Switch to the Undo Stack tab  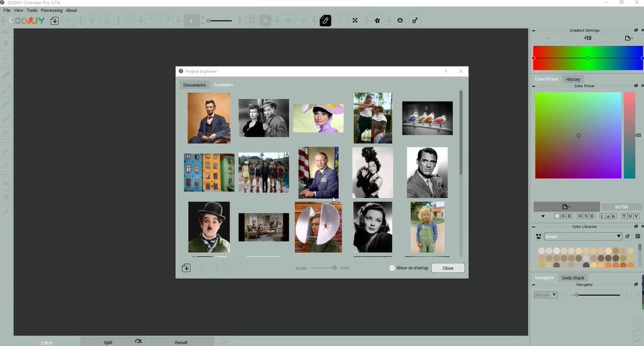tap(573, 278)
